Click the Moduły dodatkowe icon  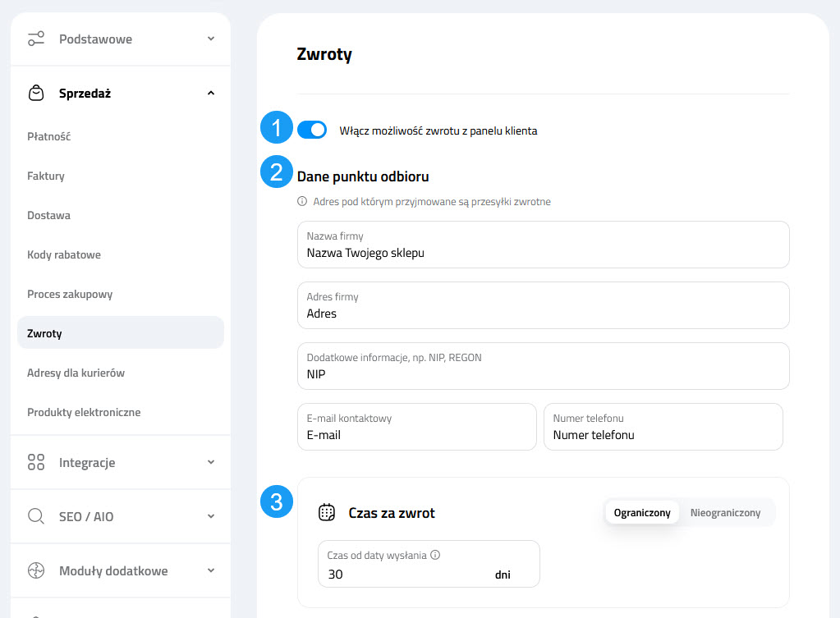point(36,570)
